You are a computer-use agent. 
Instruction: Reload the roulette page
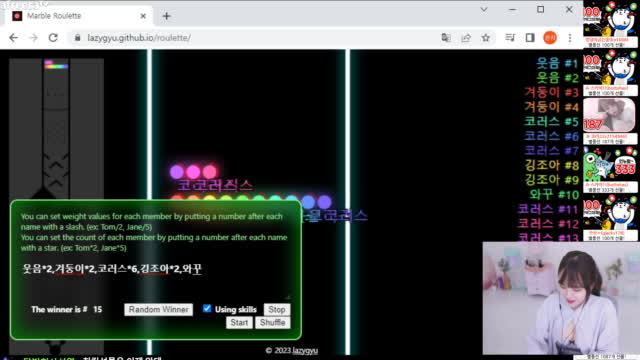[53, 38]
